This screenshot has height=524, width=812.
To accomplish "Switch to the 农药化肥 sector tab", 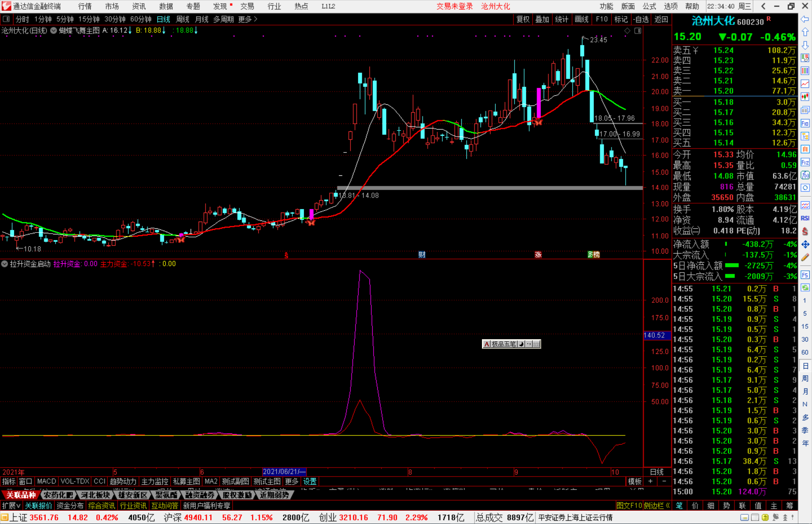I will click(x=58, y=495).
